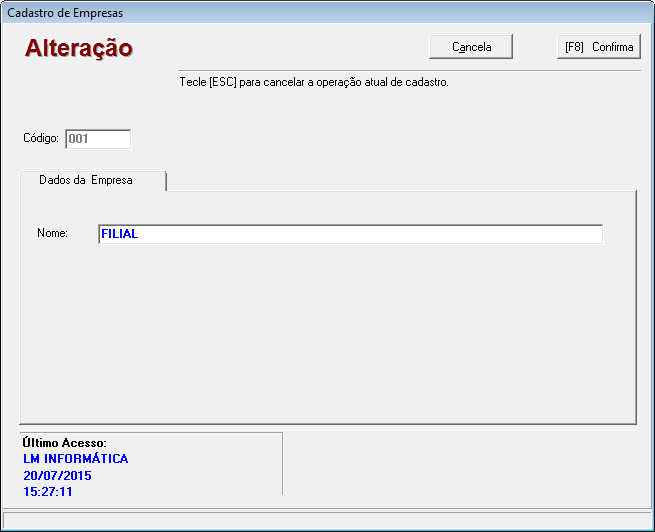This screenshot has height=532, width=655.
Task: Click the Tecle [ESC] instruction text
Action: click(x=313, y=83)
